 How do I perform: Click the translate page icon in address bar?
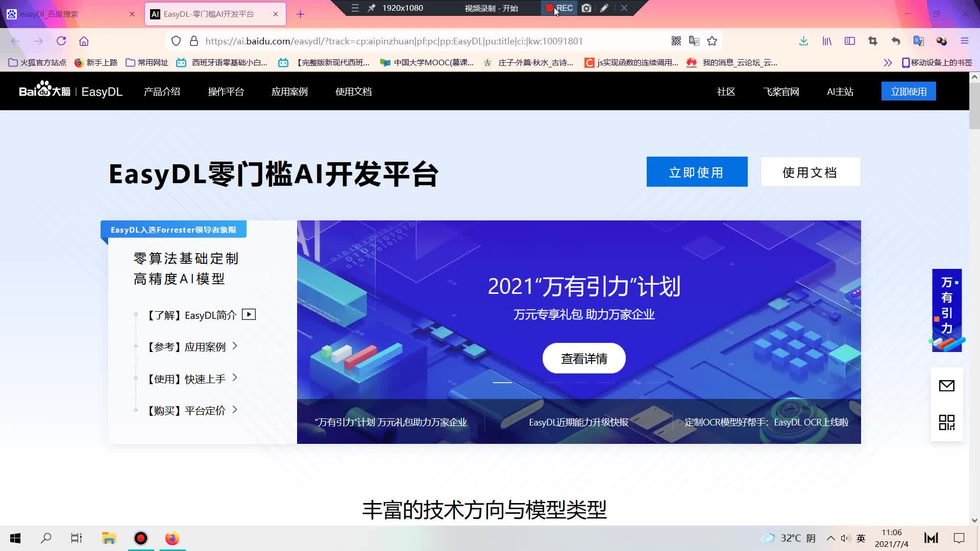point(694,41)
